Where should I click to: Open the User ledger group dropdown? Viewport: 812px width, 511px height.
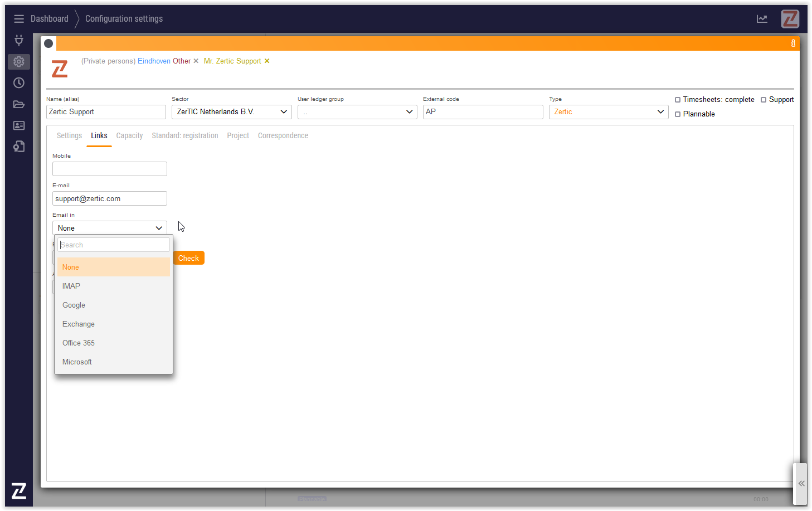(x=357, y=112)
